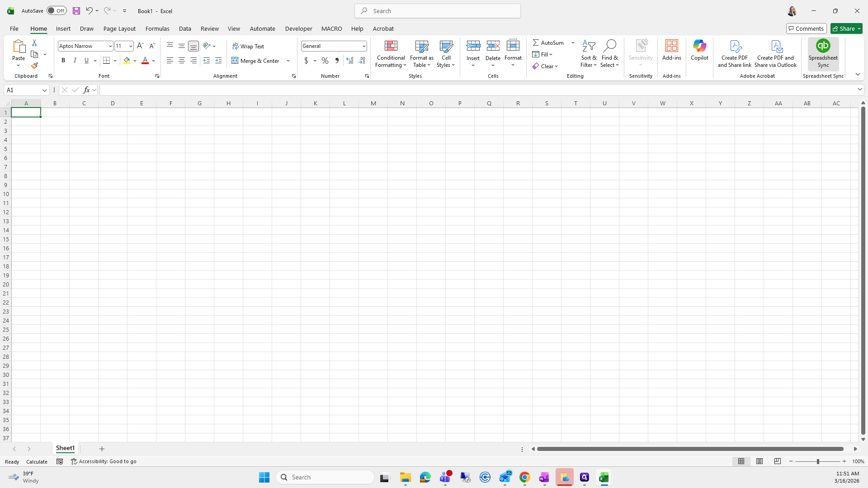Expand the number format General dropdown

click(363, 46)
